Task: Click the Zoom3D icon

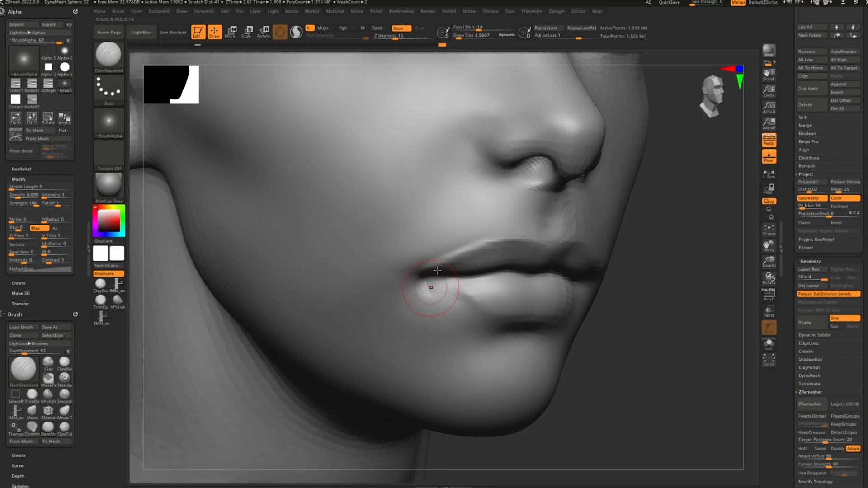Action: (x=769, y=262)
